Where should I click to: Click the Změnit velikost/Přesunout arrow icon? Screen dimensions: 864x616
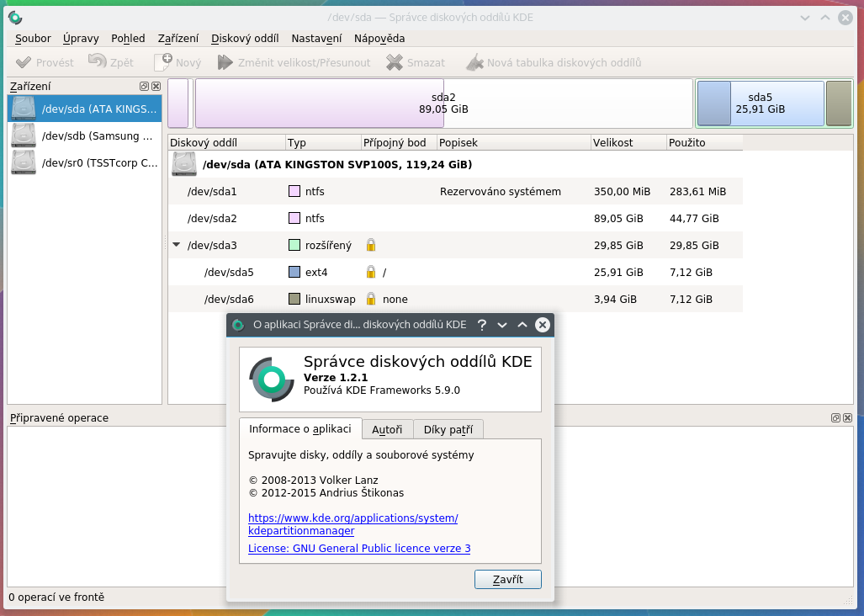[225, 62]
